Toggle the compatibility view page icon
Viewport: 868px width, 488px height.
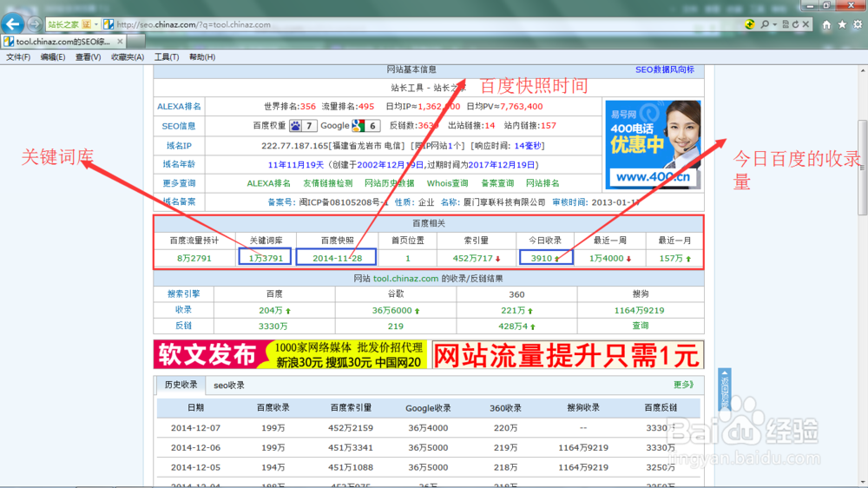coord(785,24)
